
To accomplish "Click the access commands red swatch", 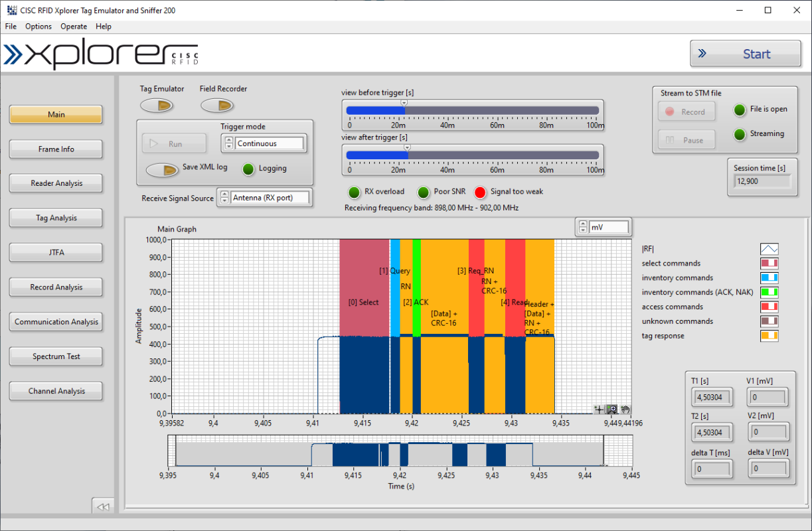I will coord(769,307).
